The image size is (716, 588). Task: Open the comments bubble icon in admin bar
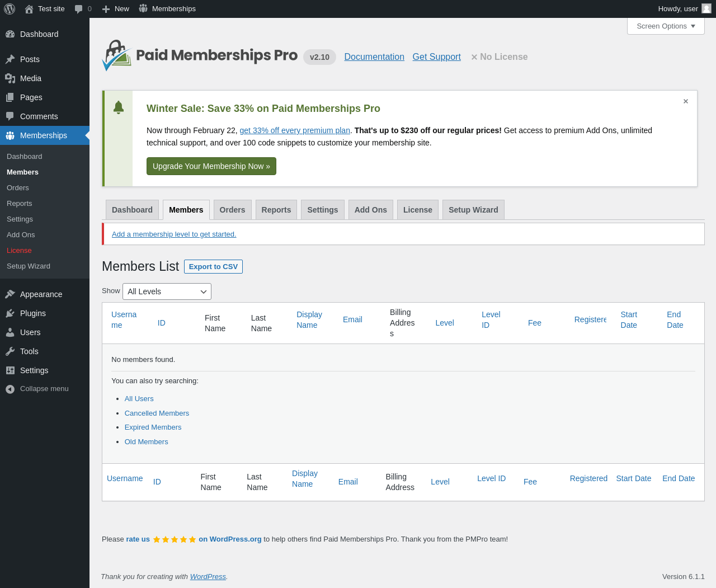click(x=79, y=9)
